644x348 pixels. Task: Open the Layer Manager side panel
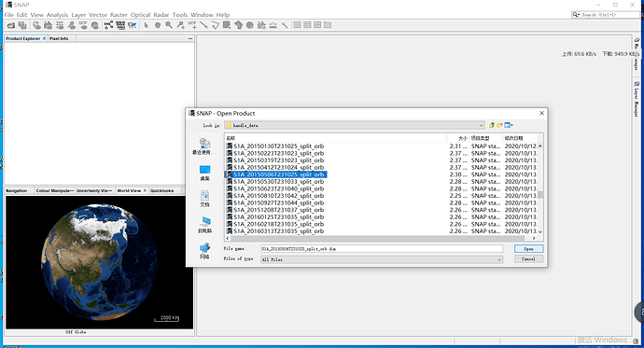[x=637, y=98]
